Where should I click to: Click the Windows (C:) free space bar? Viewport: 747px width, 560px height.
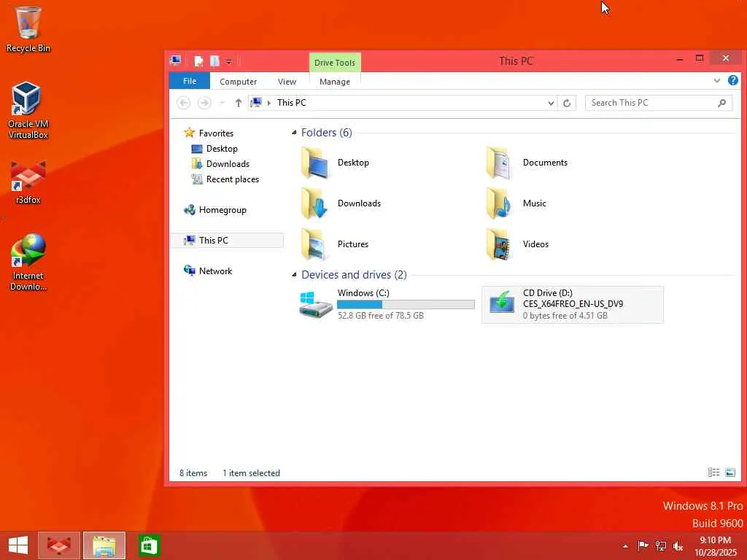tap(406, 304)
